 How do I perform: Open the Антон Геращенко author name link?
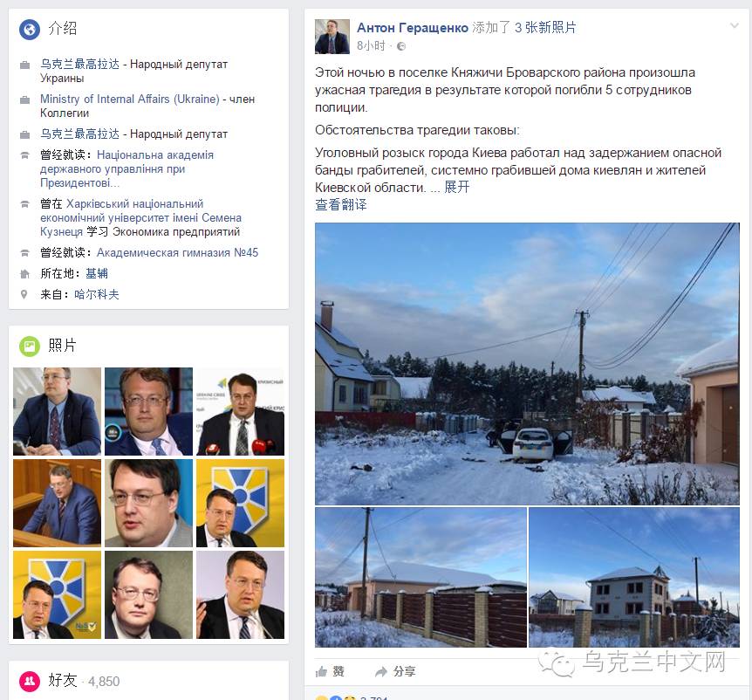coord(413,28)
